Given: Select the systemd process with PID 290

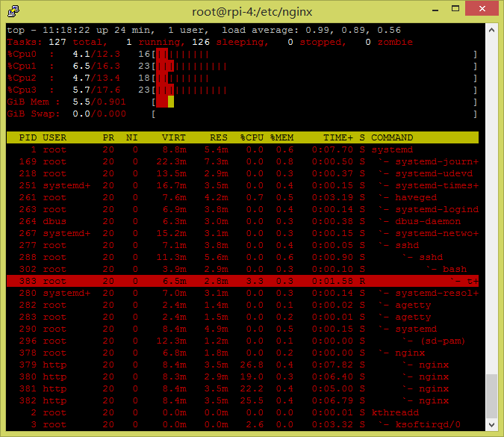Looking at the screenshot, I should pos(243,329).
